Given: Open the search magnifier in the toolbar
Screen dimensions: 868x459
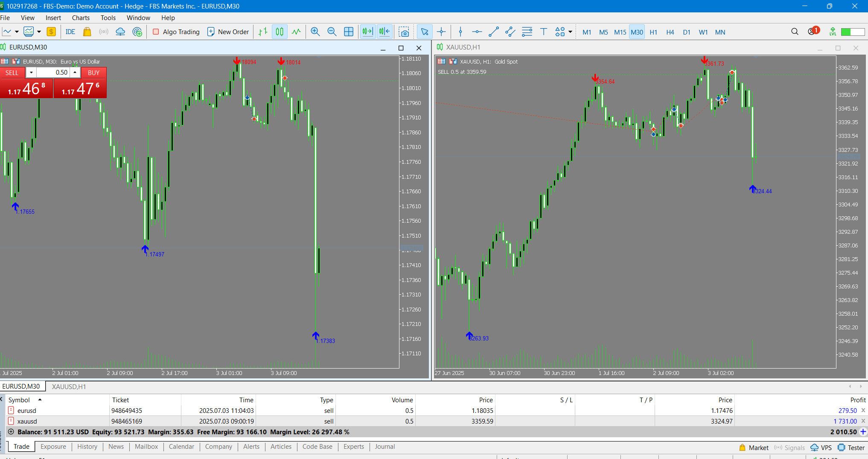Looking at the screenshot, I should 795,32.
